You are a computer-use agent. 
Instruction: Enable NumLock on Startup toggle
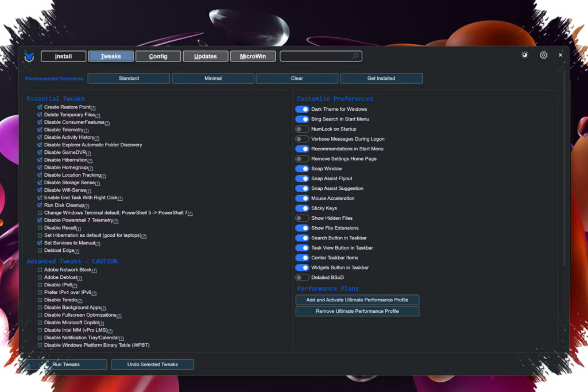[302, 129]
